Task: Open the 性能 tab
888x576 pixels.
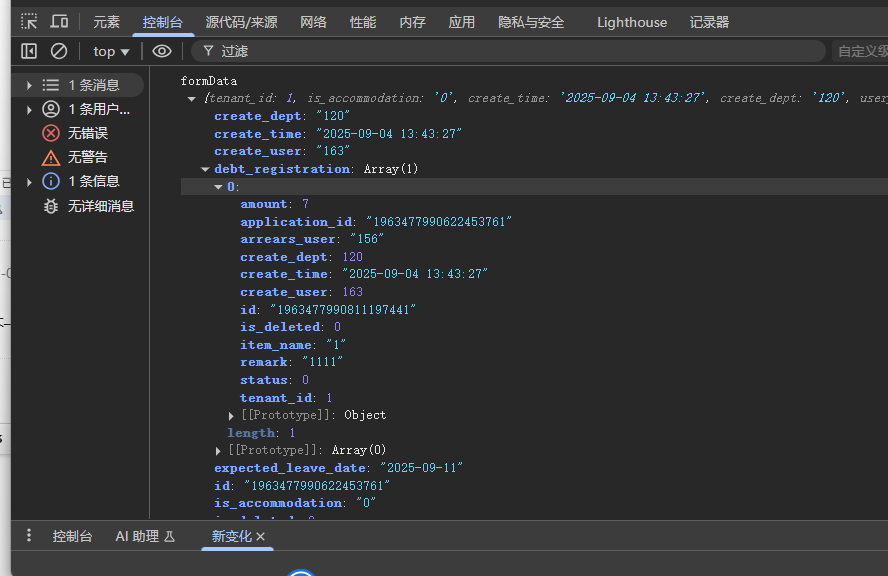Action: coord(363,22)
